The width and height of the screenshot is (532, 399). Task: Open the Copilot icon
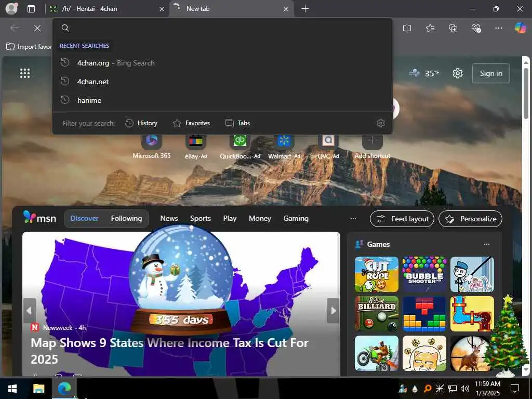point(520,28)
